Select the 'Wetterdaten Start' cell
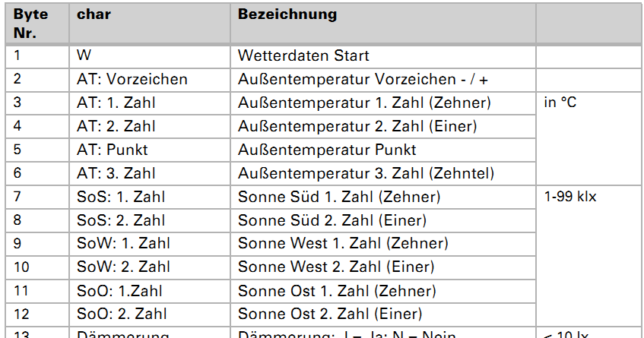Image resolution: width=644 pixels, height=338 pixels. 303,55
